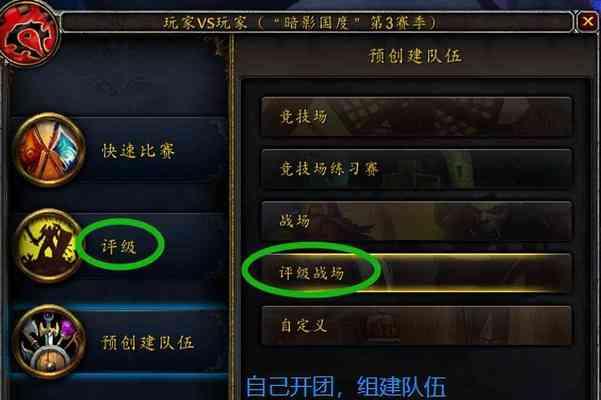Close the 玩家VS玩家 window

point(588,21)
